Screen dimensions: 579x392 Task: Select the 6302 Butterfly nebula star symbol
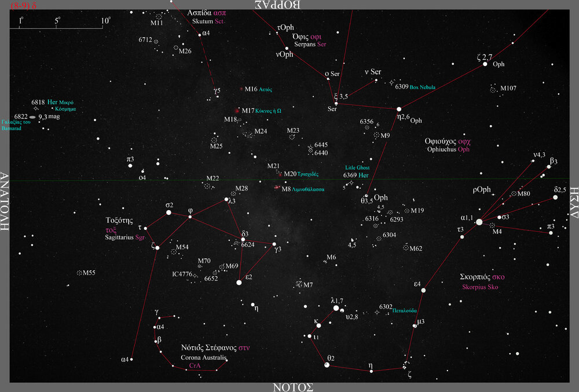[x=377, y=312]
